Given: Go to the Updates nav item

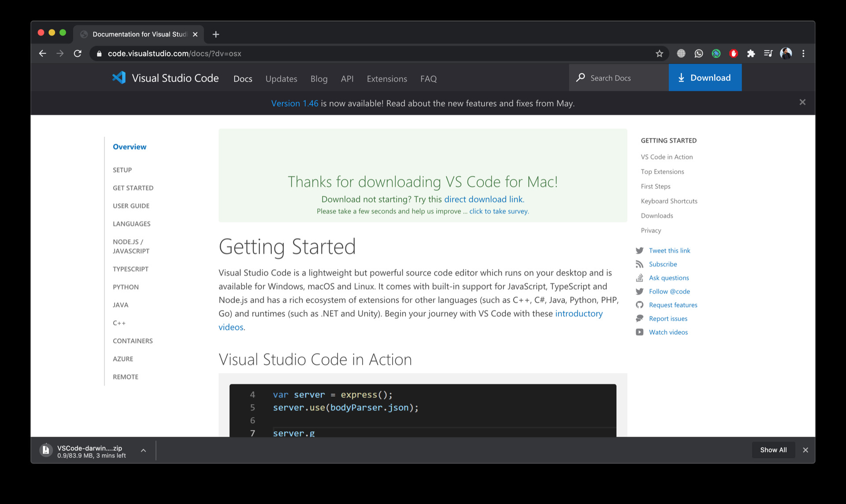Looking at the screenshot, I should 281,78.
